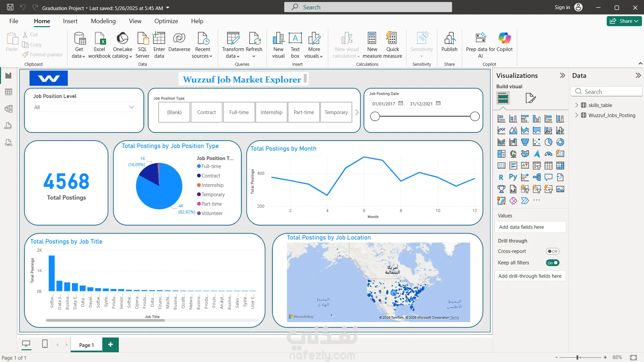Select the Full-time job type slicer

(x=239, y=112)
